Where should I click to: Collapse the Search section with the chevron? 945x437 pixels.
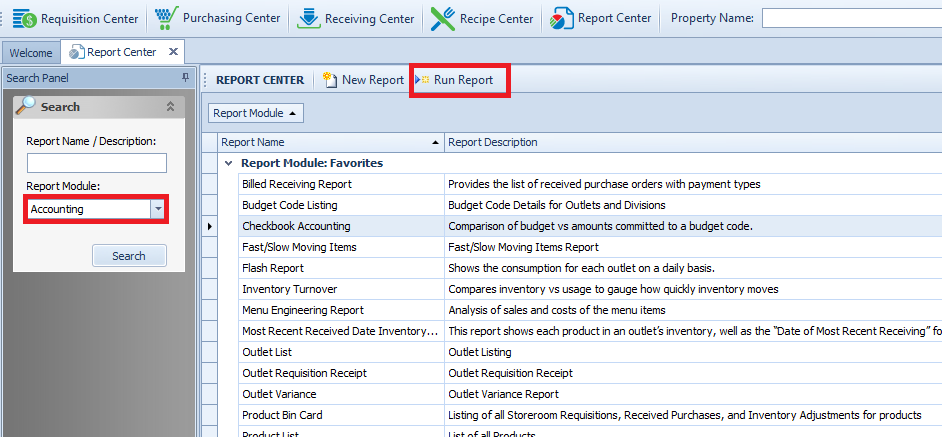pyautogui.click(x=170, y=107)
